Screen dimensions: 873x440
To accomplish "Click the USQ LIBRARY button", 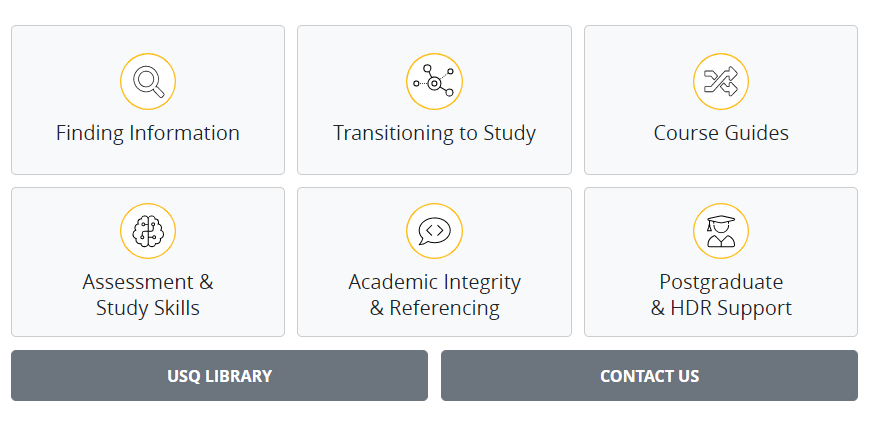I will [x=219, y=375].
